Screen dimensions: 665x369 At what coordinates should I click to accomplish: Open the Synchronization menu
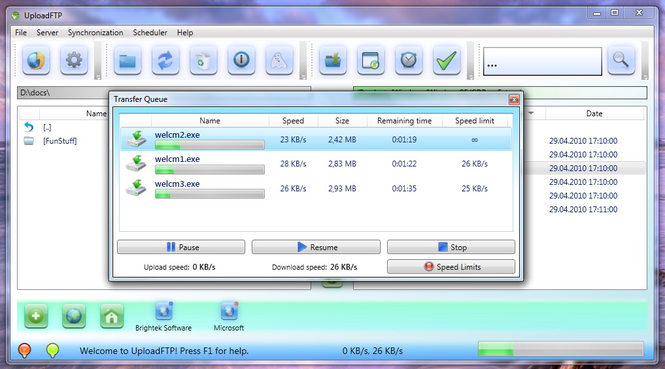click(x=95, y=33)
